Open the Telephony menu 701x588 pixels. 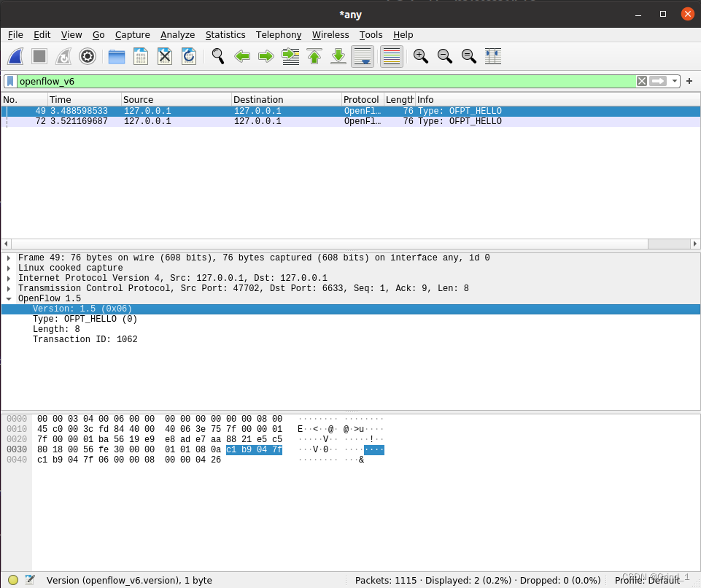tap(279, 35)
